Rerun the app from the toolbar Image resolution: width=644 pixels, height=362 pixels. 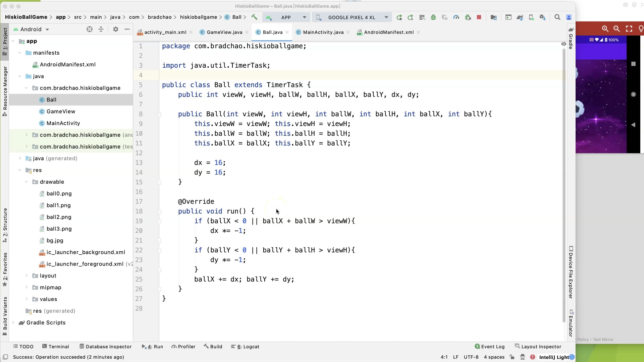point(399,17)
